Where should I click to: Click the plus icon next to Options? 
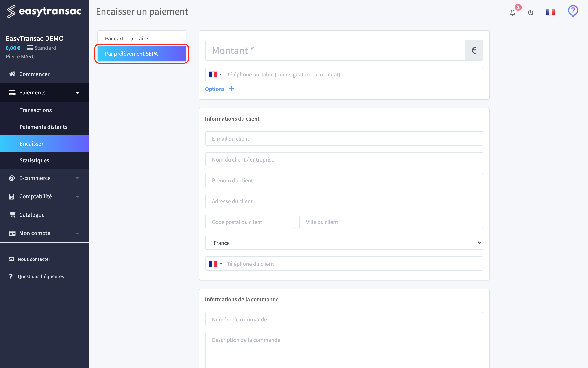(231, 89)
